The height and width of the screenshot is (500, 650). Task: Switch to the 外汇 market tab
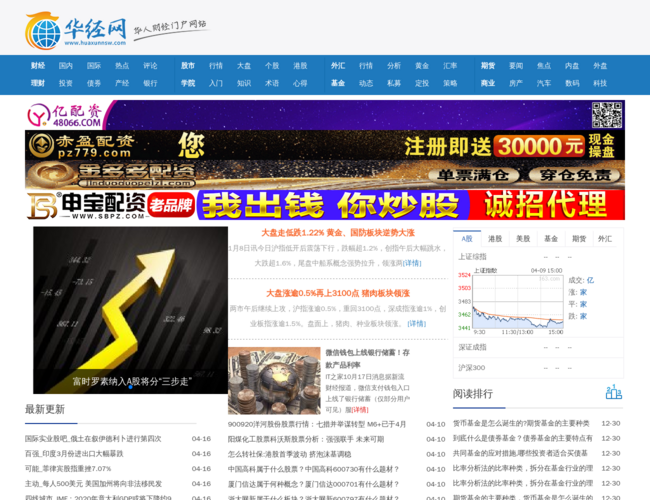605,238
